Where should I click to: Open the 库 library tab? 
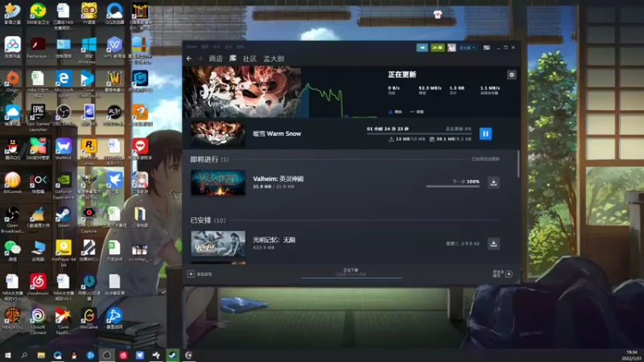[233, 59]
